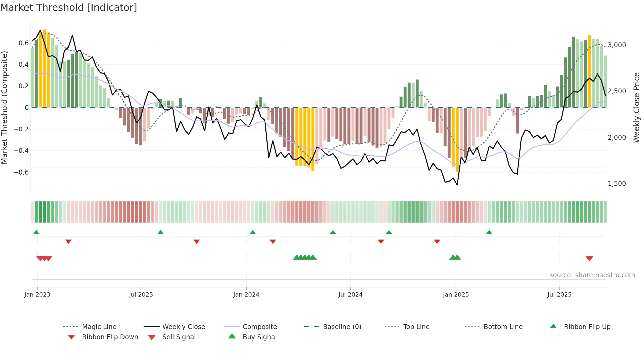The height and width of the screenshot is (362, 644).
Task: Click the Ribbon Flip Down marker near Oct 2023
Action: (197, 242)
